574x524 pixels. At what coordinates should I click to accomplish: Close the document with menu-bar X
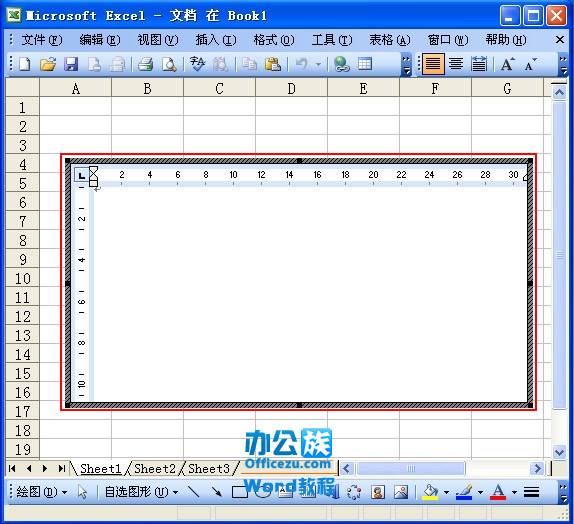(x=560, y=40)
